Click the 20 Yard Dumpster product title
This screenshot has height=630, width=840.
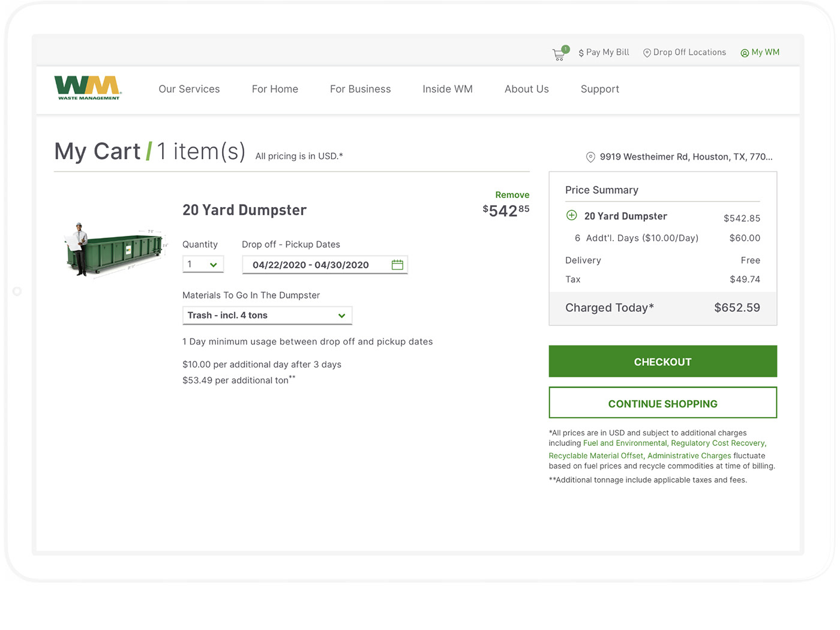pyautogui.click(x=244, y=210)
